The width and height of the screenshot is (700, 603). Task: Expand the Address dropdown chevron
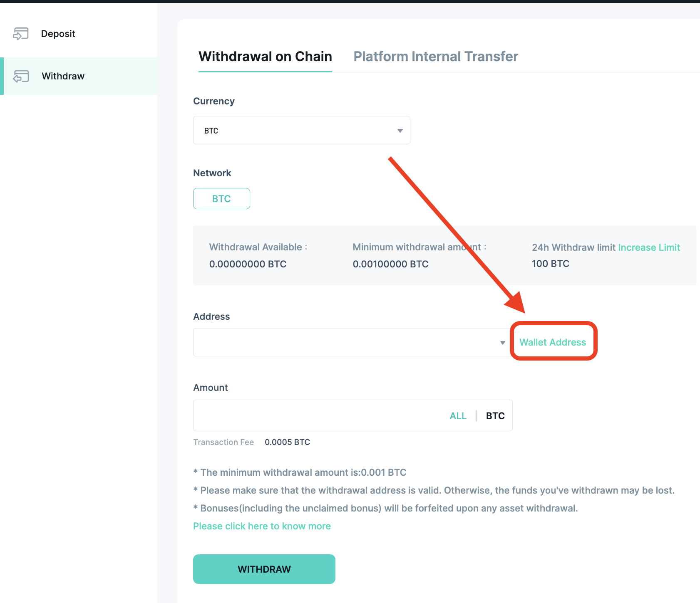pos(501,342)
